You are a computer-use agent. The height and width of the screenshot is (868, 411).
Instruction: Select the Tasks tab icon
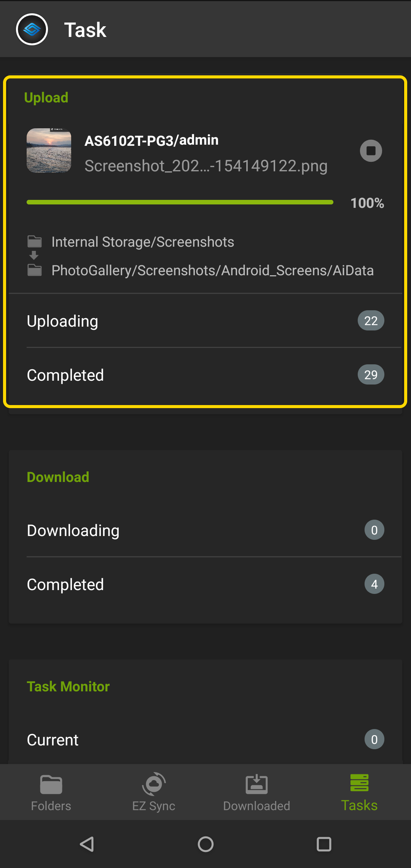pos(359,783)
